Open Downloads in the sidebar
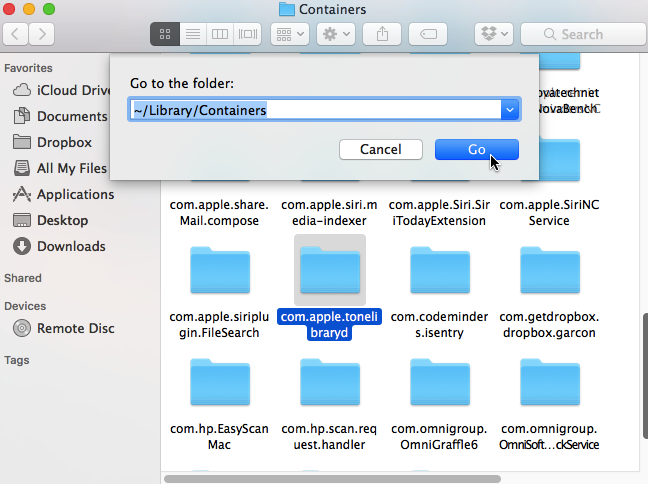The width and height of the screenshot is (648, 484). pyautogui.click(x=60, y=246)
